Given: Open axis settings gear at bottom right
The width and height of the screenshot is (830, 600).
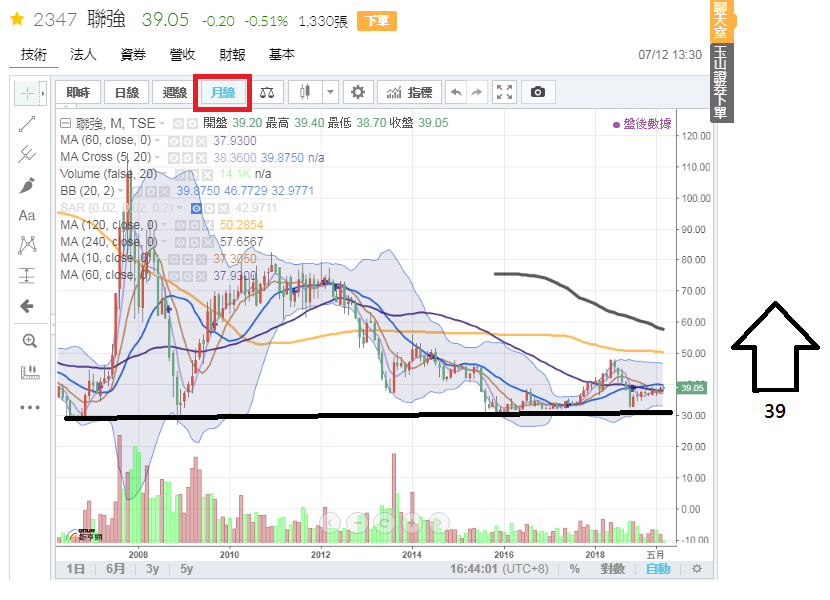Looking at the screenshot, I should (697, 569).
